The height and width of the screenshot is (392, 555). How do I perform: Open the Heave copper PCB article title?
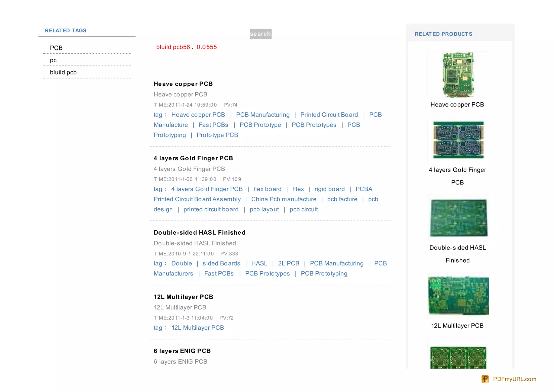[183, 84]
